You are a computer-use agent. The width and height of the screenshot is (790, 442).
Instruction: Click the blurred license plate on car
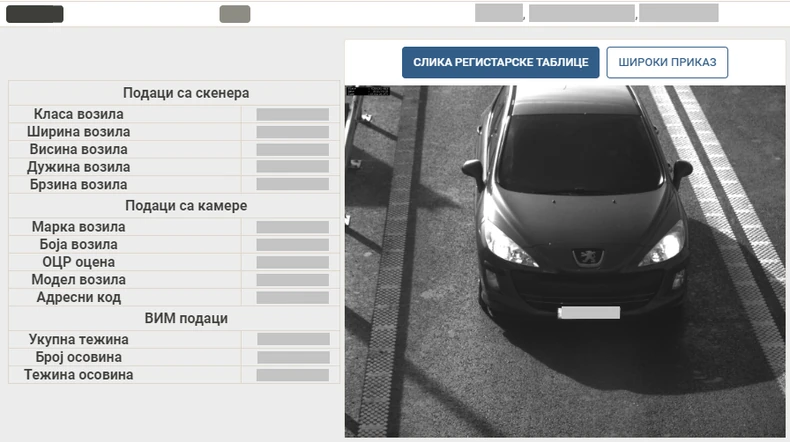(x=589, y=312)
